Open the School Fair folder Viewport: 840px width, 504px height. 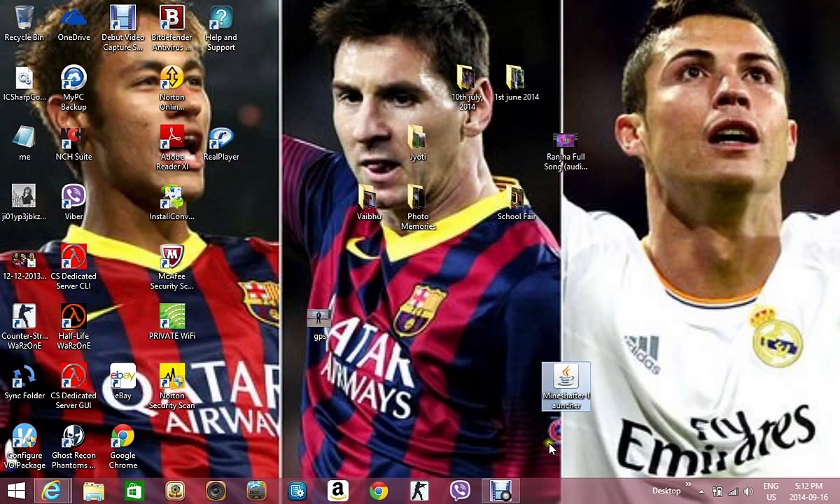tap(517, 203)
